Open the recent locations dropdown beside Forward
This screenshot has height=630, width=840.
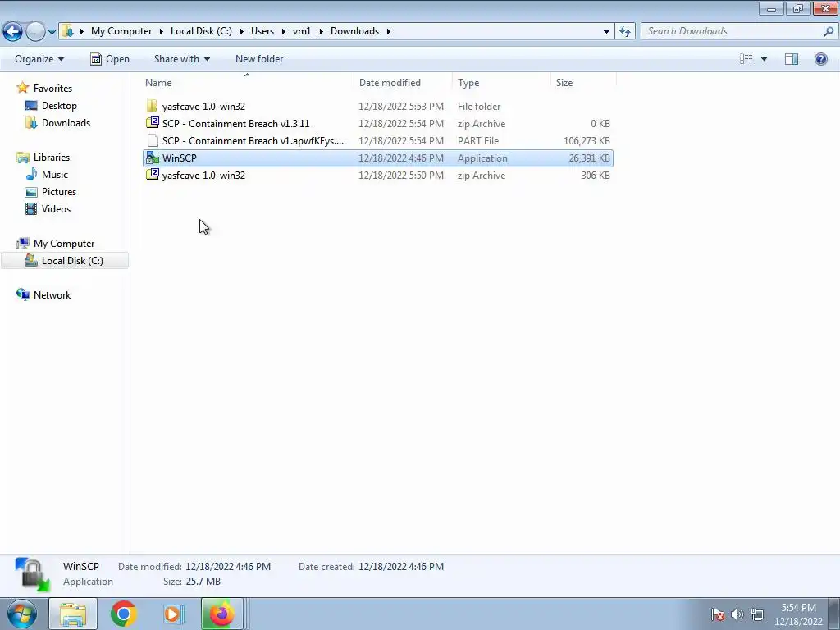(x=52, y=32)
